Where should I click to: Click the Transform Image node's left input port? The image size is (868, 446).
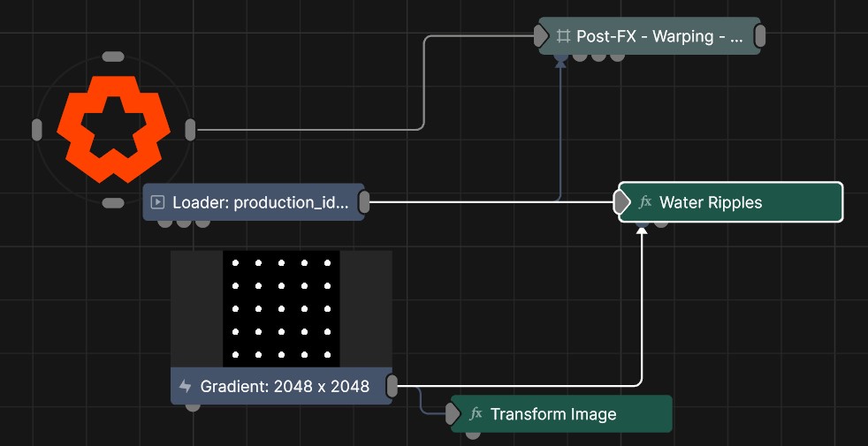(x=453, y=414)
